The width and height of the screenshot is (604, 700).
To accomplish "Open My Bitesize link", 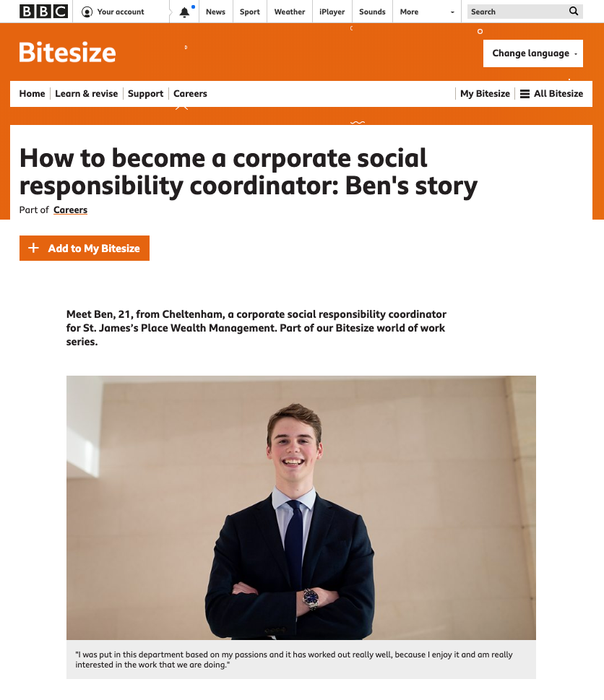I will pyautogui.click(x=485, y=94).
